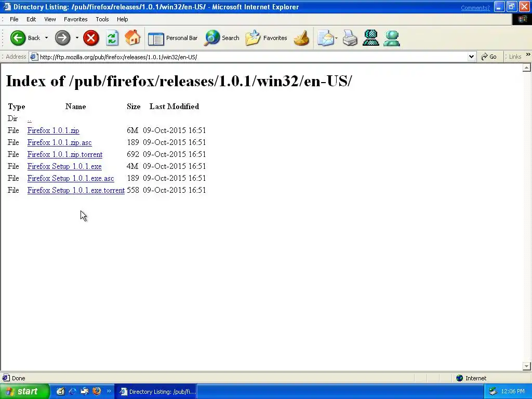This screenshot has height=399, width=532.
Task: Open the Forward button history dropdown arrow
Action: [77, 37]
